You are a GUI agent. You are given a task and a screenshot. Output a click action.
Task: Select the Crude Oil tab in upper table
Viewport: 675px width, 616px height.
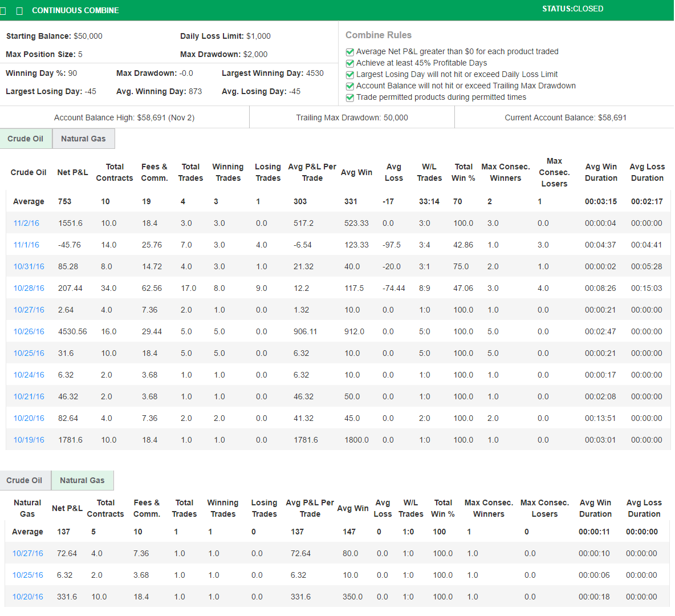26,139
